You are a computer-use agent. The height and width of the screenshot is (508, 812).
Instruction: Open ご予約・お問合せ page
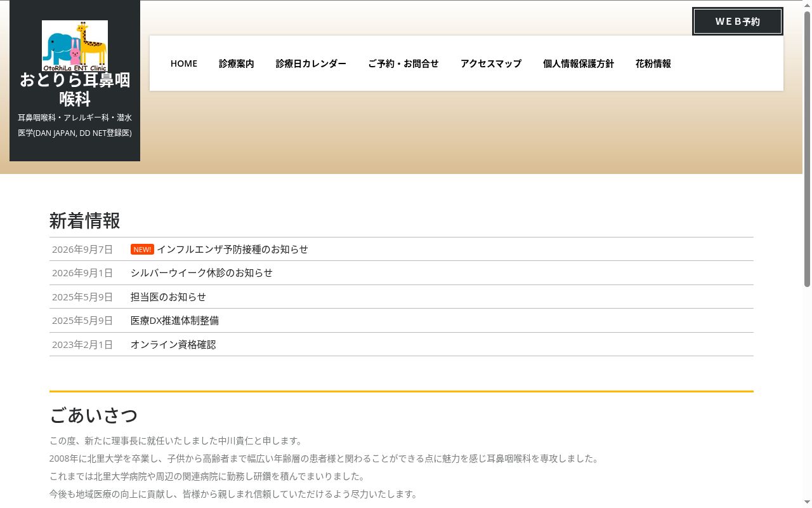(403, 63)
